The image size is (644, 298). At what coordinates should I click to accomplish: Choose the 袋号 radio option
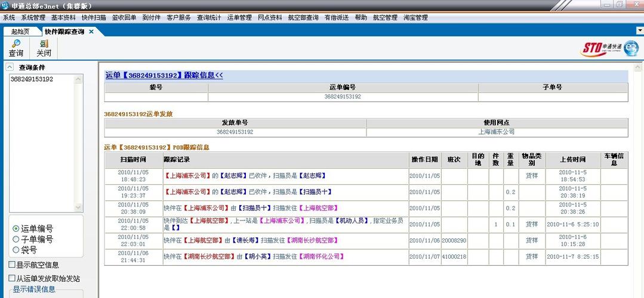pyautogui.click(x=16, y=250)
